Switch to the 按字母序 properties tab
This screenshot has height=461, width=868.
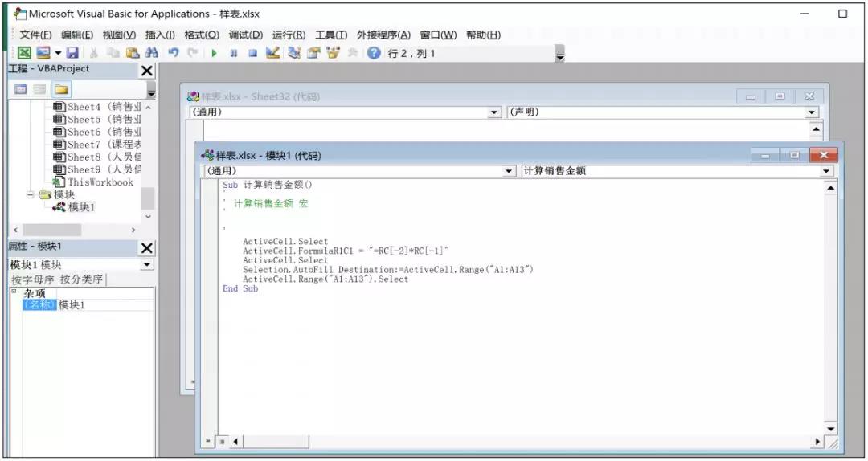click(x=33, y=279)
